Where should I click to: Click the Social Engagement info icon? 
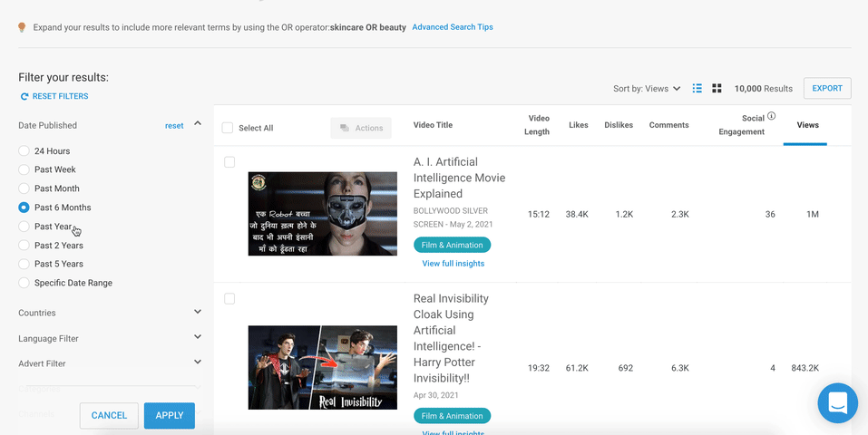tap(771, 116)
